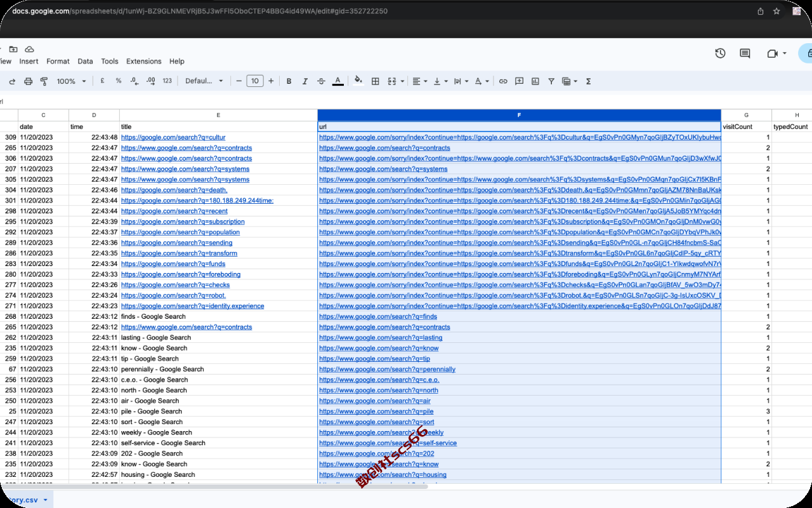
Task: Open the Tools menu
Action: [x=110, y=62]
